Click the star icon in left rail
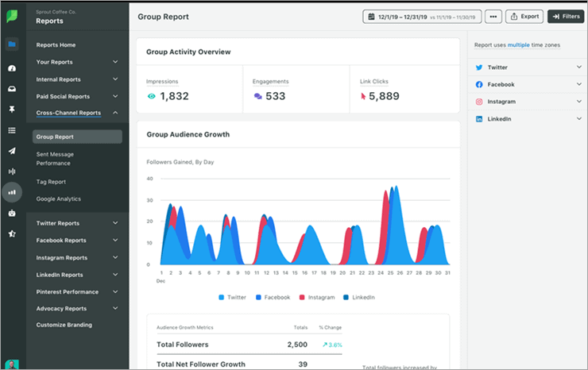588x370 pixels. tap(12, 233)
